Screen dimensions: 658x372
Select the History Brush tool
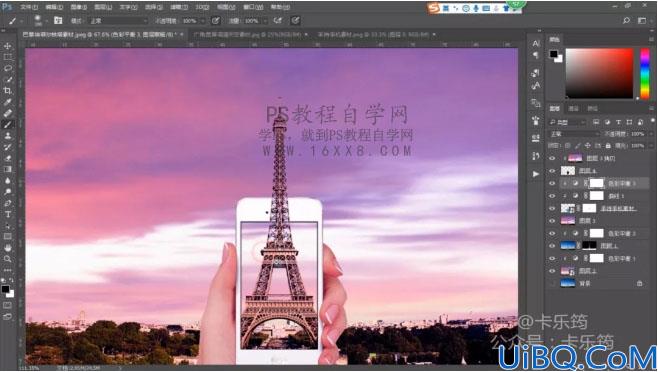pos(8,147)
